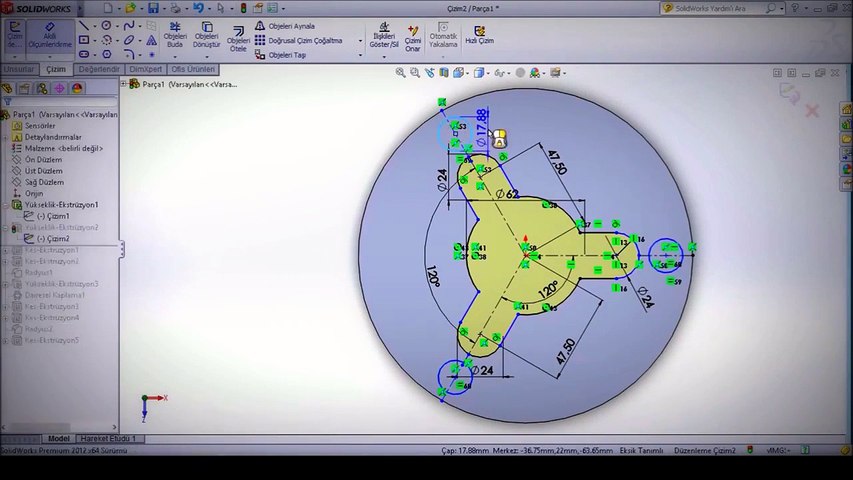Image resolution: width=853 pixels, height=480 pixels.
Task: Click Objeleri Ötele offset entities tool
Action: click(238, 38)
